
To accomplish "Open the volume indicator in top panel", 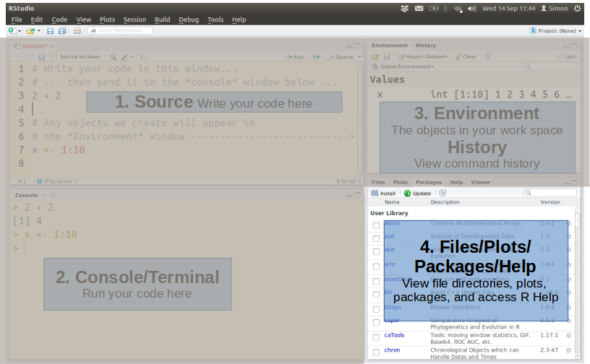I will click(x=472, y=8).
